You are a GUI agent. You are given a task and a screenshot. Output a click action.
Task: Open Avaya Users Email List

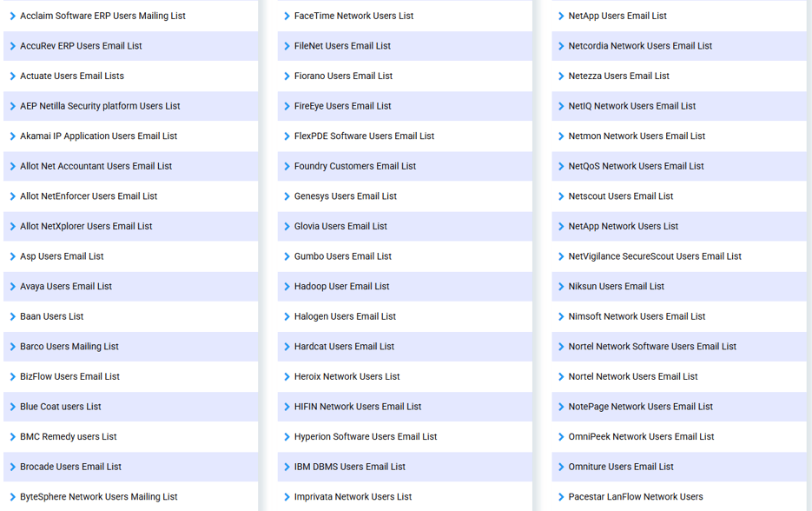click(66, 287)
